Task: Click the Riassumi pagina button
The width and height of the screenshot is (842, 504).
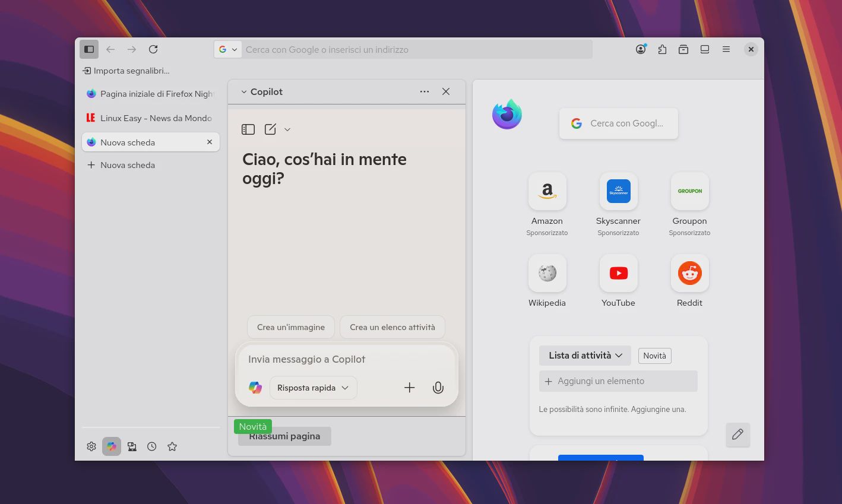Action: (284, 436)
